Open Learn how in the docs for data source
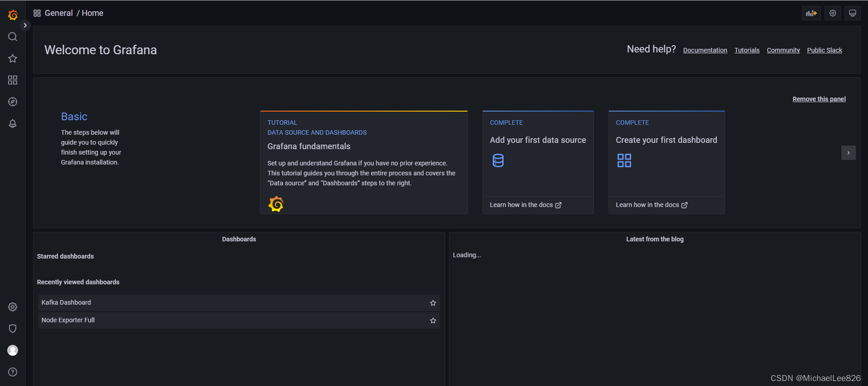Viewport: 868px width, 386px height. [526, 205]
